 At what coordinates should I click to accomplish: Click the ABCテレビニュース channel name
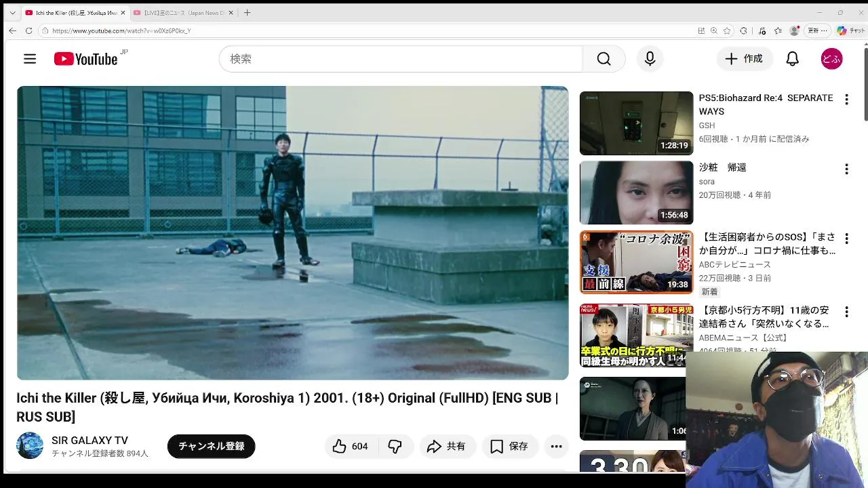(735, 264)
